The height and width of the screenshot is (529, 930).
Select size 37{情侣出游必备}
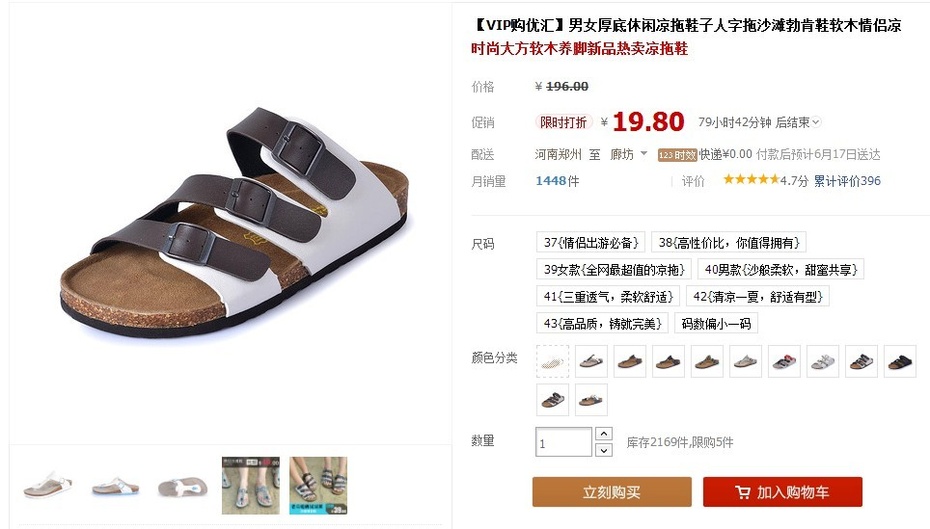[590, 243]
